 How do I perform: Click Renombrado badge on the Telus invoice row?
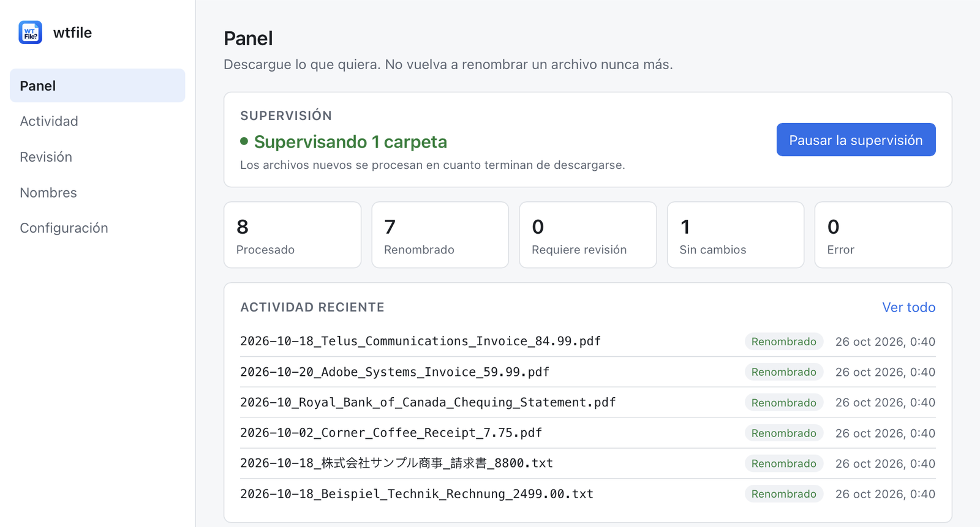click(783, 342)
